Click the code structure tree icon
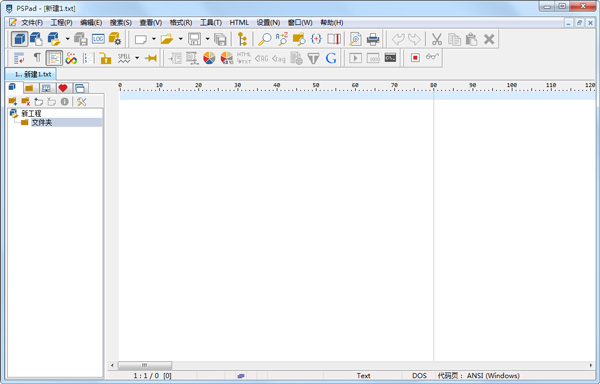 pos(242,39)
